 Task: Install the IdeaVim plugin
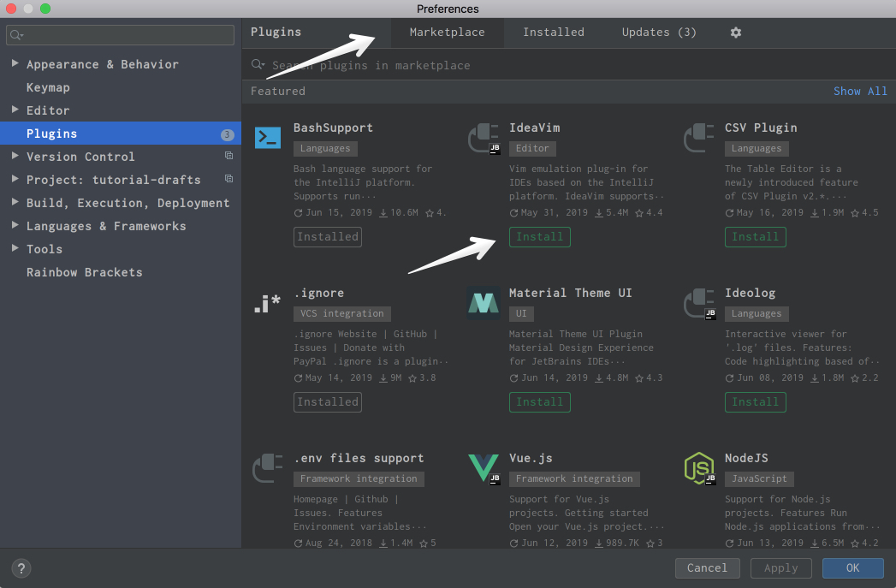pyautogui.click(x=539, y=236)
